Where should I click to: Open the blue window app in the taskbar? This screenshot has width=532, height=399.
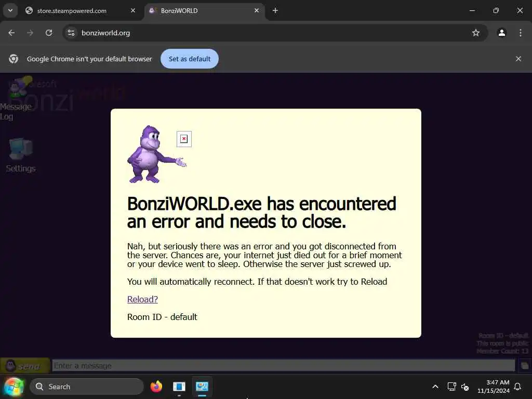tap(179, 387)
